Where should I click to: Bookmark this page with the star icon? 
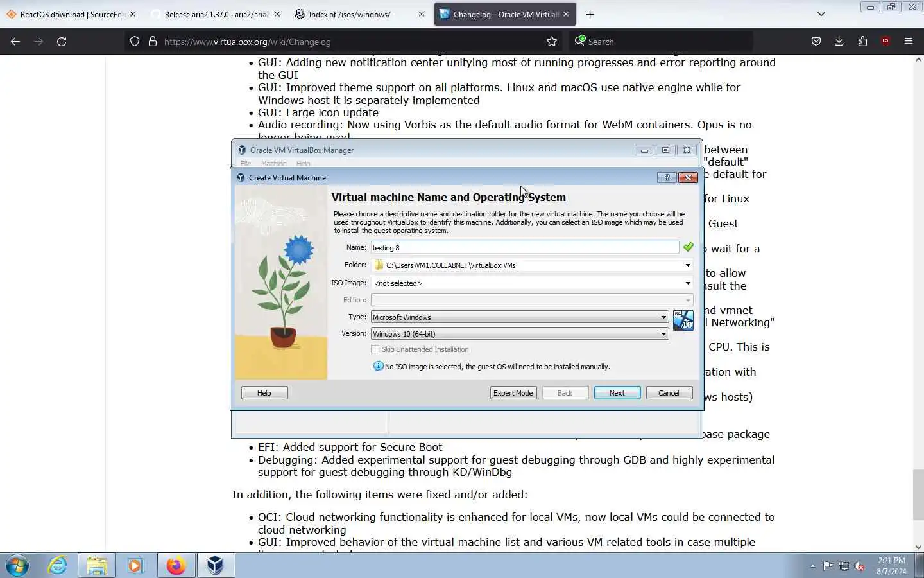pyautogui.click(x=552, y=41)
